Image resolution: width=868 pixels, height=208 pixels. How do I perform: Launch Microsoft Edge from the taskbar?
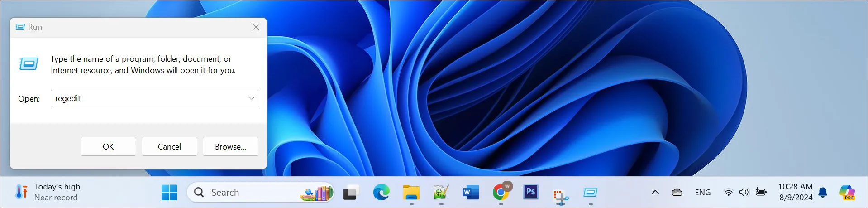[381, 193]
